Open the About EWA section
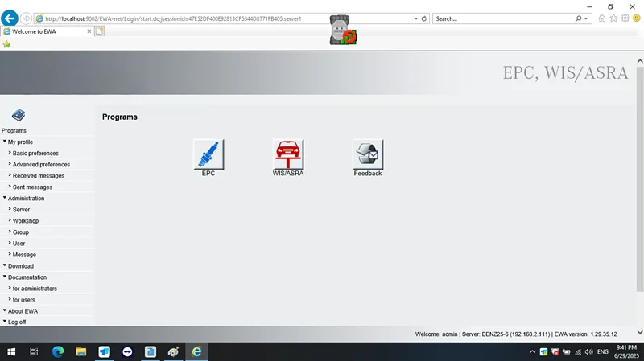 (x=23, y=311)
